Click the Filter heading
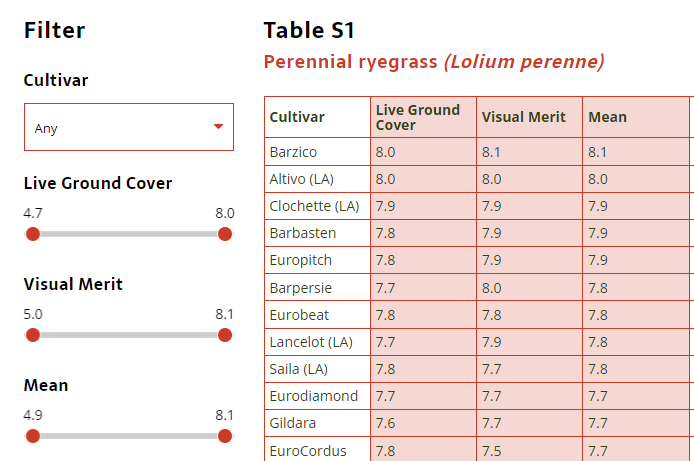Image resolution: width=694 pixels, height=461 pixels. (54, 31)
